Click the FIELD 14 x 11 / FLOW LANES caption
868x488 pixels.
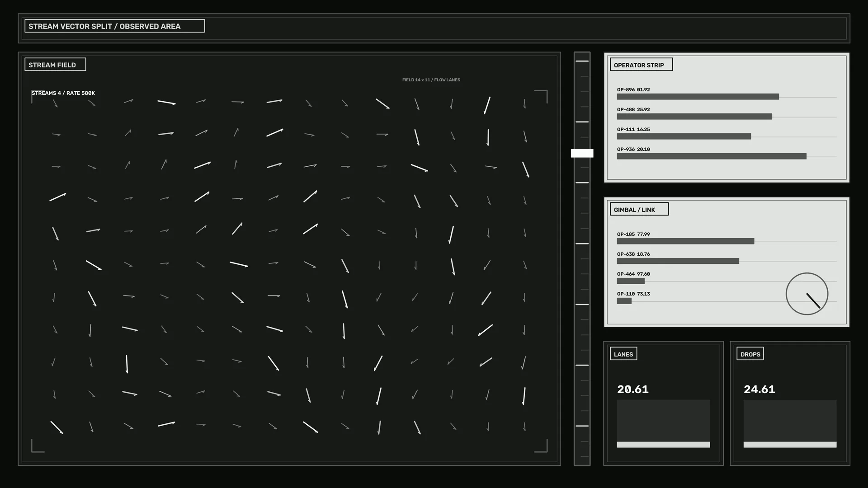point(431,80)
